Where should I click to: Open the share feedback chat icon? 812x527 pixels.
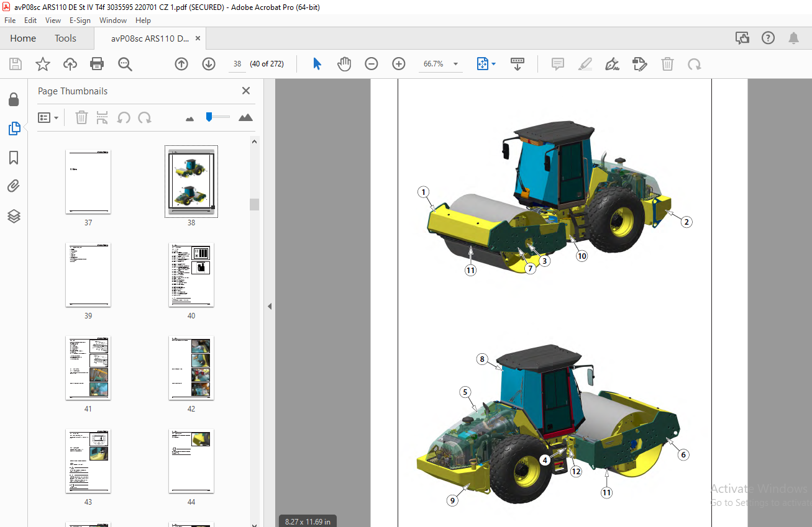742,38
